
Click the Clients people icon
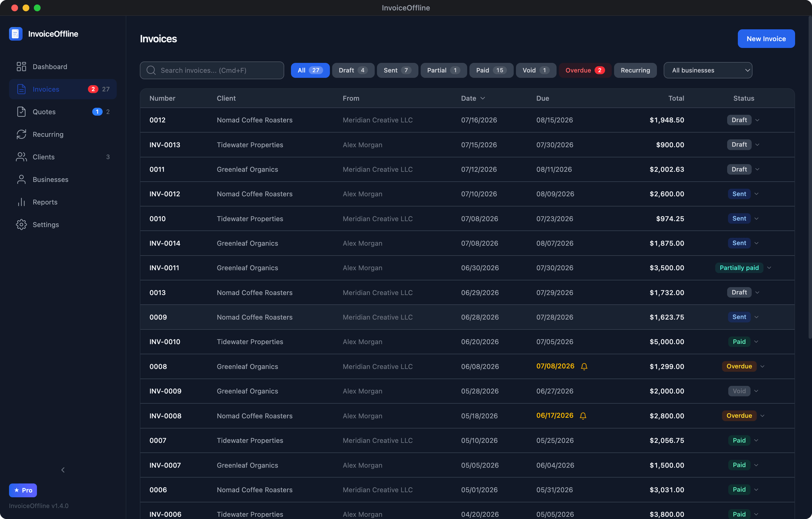(21, 157)
